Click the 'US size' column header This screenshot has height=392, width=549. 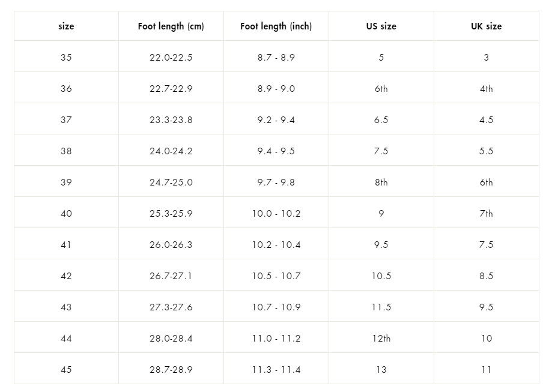point(381,26)
